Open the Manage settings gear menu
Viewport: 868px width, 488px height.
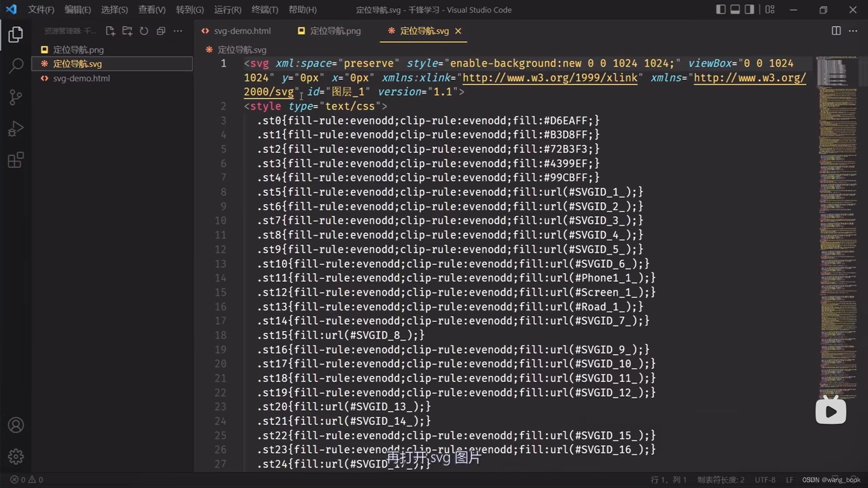[x=15, y=456]
